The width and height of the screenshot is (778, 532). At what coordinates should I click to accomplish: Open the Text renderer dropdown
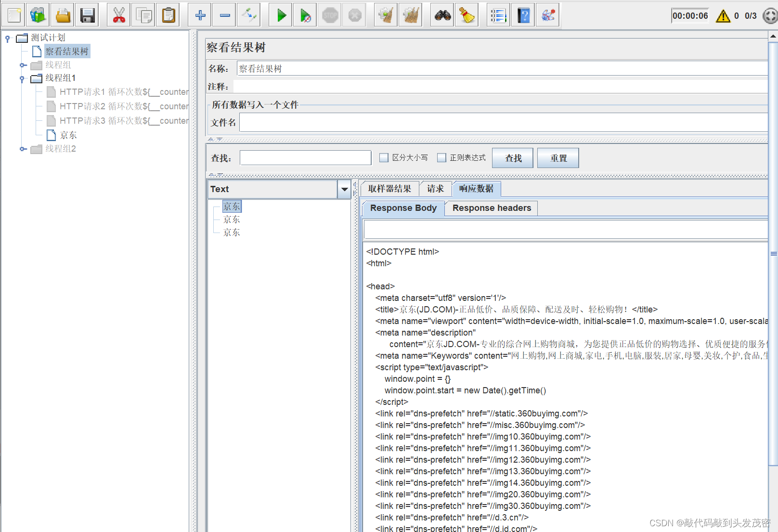coord(344,189)
